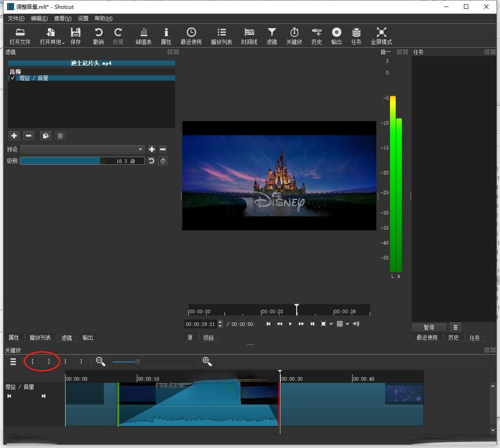Remove selected filter with minus button
This screenshot has height=448, width=500.
pyautogui.click(x=28, y=136)
